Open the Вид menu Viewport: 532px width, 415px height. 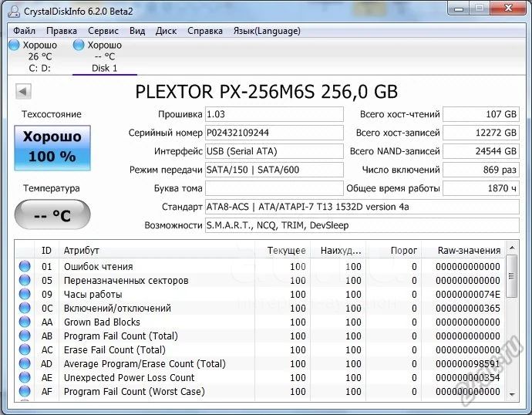(x=137, y=31)
